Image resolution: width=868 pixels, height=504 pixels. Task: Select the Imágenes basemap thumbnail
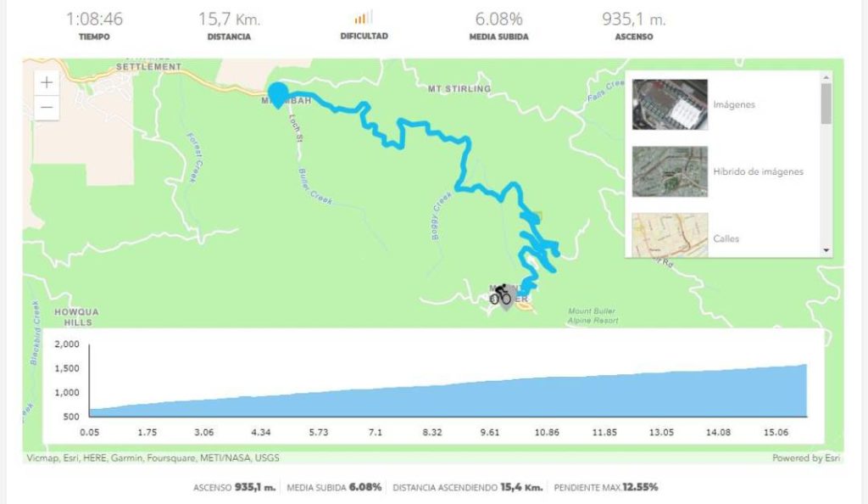(x=670, y=104)
